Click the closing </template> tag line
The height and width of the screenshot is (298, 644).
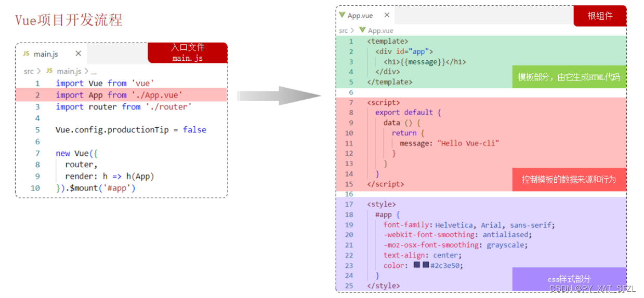[390, 82]
